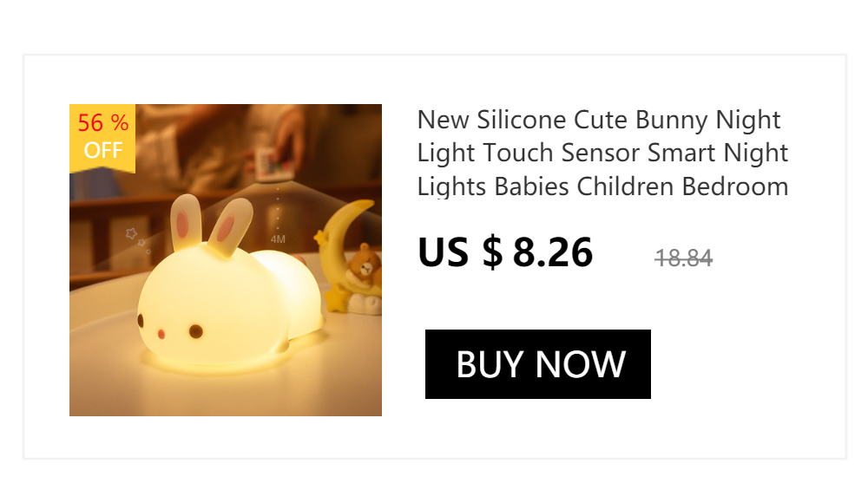Click the teddy bear figurine
The image size is (868, 503).
tap(365, 265)
